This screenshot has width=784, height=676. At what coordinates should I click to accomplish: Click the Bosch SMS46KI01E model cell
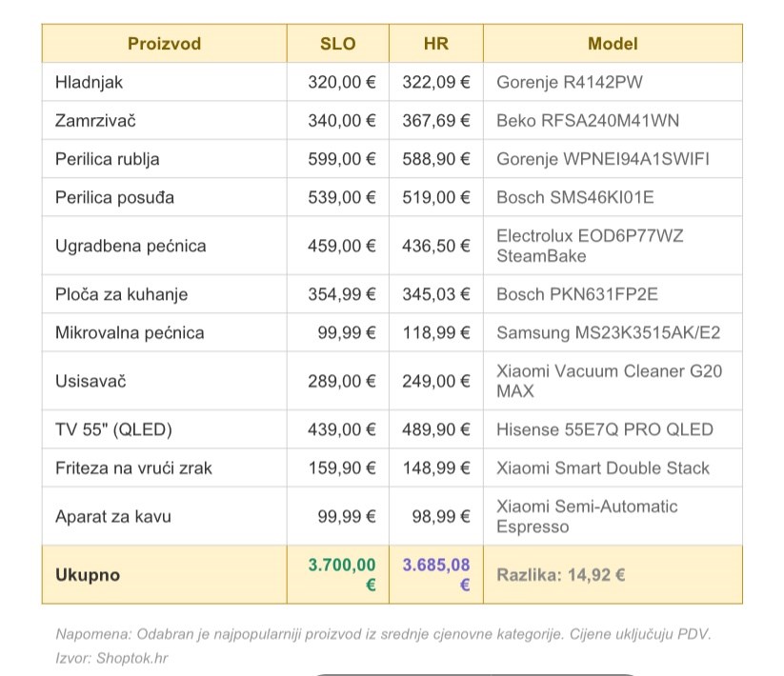[575, 198]
